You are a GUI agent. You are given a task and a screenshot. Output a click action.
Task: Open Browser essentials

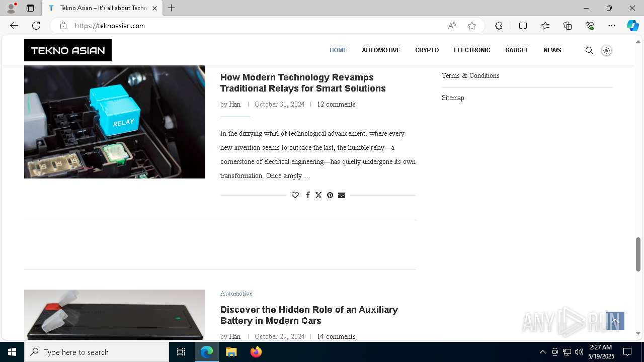click(x=590, y=26)
